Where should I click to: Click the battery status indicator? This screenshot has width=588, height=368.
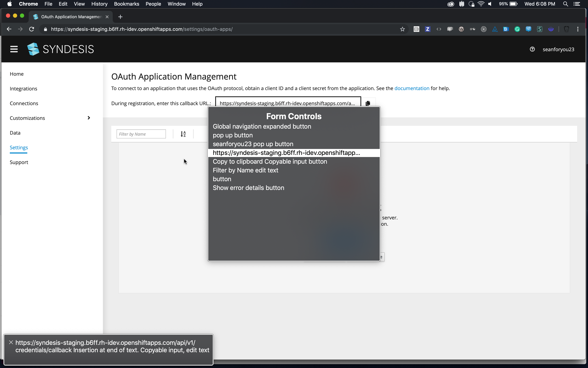click(x=508, y=4)
